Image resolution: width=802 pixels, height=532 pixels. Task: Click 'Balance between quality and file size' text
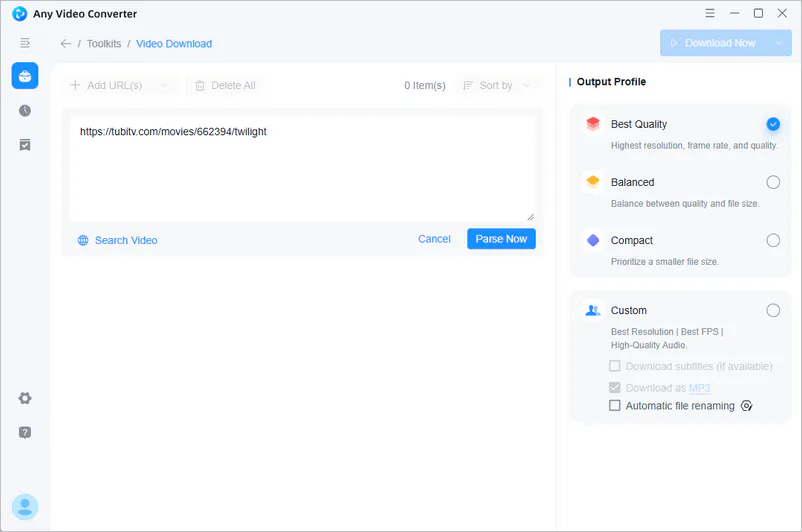(x=685, y=204)
